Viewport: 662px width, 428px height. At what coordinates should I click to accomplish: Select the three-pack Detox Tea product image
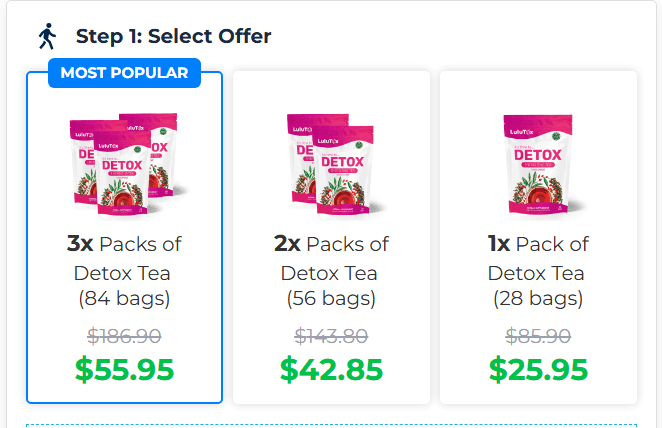pyautogui.click(x=124, y=159)
